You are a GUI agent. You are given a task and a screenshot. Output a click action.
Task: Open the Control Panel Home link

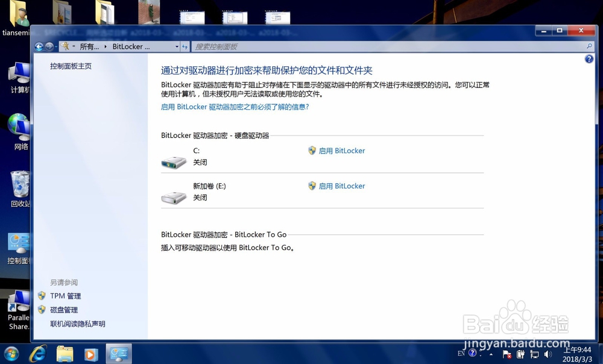71,66
